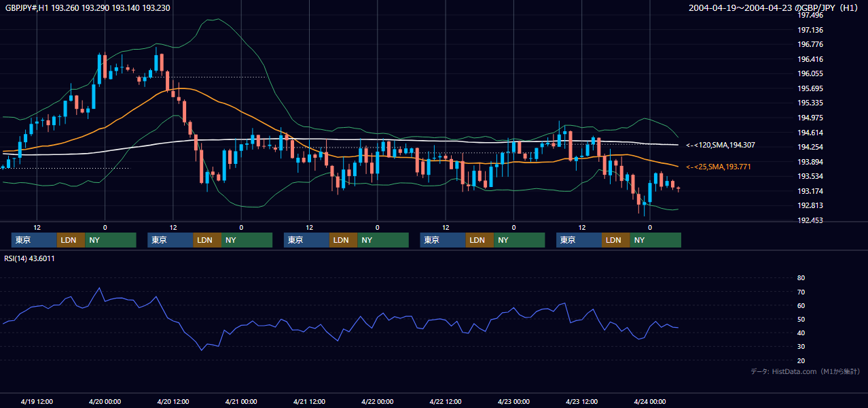Click the 196.776 price axis label
Screen dimensions: 868x408
[810, 44]
